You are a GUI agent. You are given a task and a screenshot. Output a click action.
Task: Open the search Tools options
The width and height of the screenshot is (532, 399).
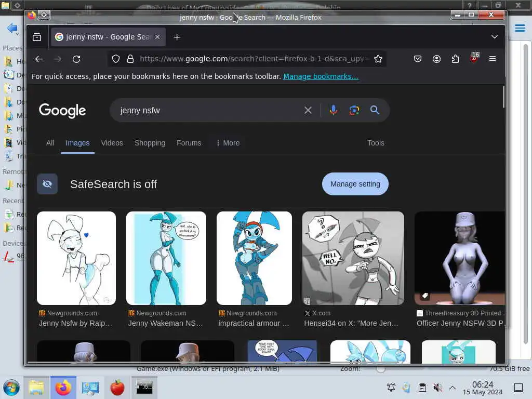[x=376, y=143]
